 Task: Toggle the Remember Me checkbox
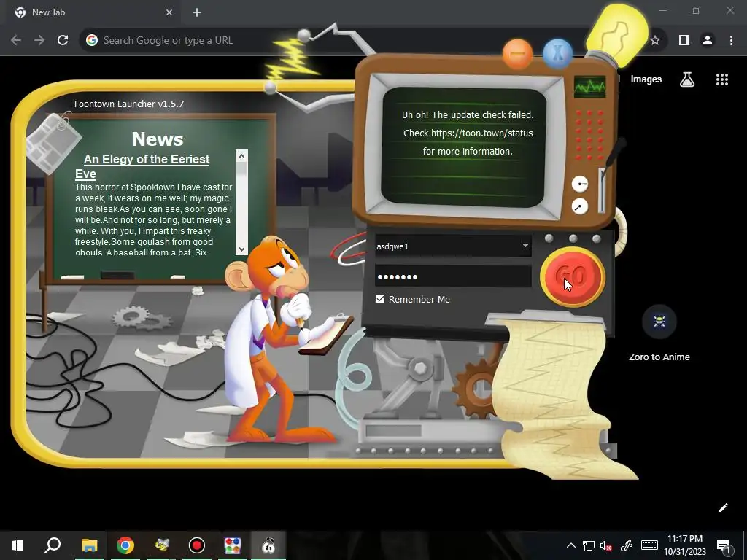click(x=380, y=298)
